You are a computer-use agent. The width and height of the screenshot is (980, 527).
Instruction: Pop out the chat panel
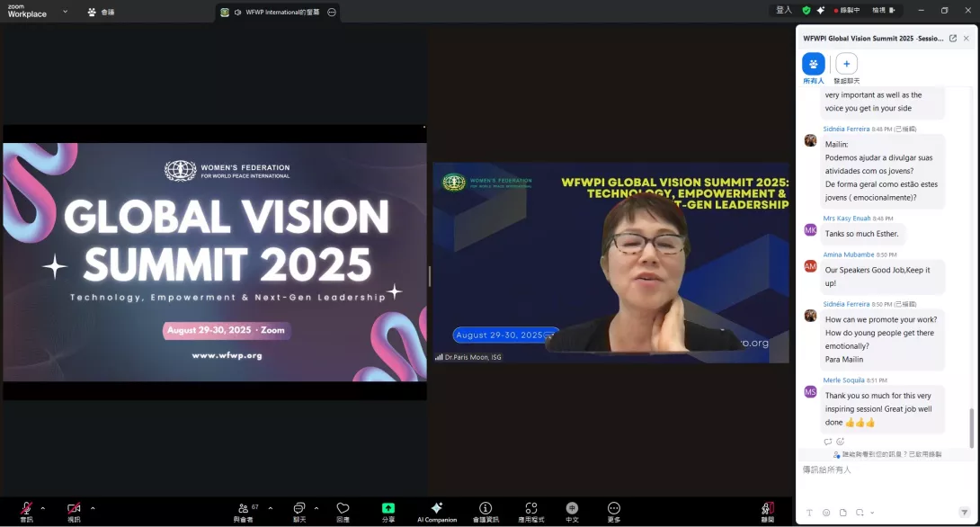coord(952,38)
